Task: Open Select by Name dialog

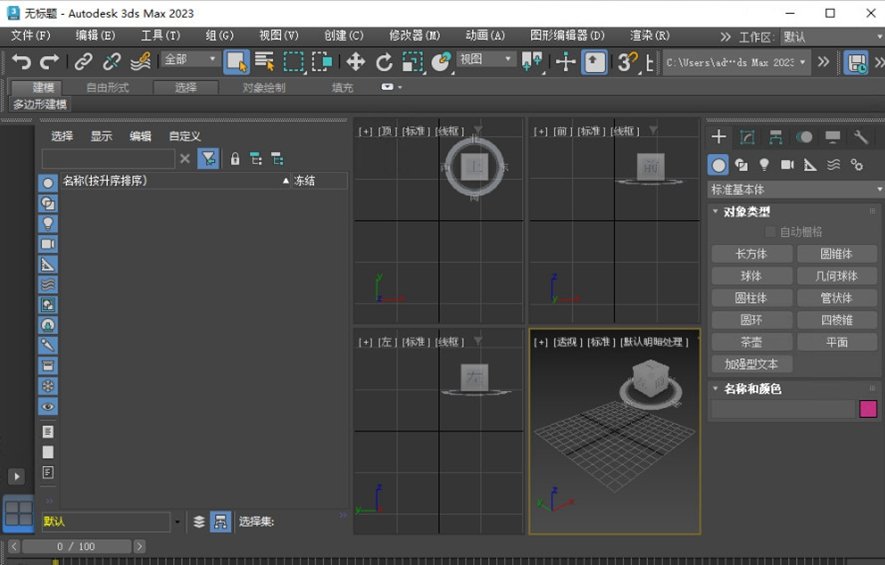Action: [x=264, y=62]
